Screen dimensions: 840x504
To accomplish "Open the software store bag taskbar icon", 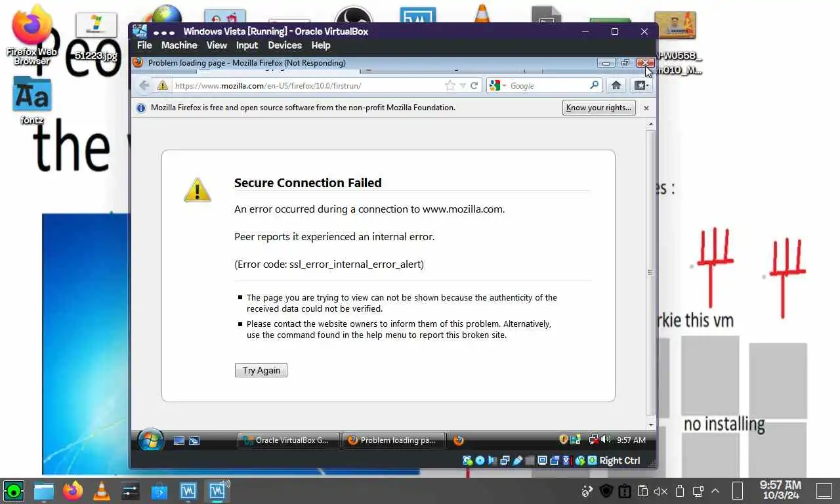I will pos(159,490).
